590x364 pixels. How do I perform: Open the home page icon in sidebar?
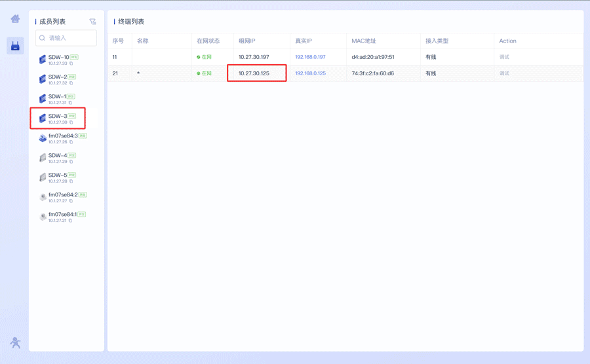pos(15,19)
